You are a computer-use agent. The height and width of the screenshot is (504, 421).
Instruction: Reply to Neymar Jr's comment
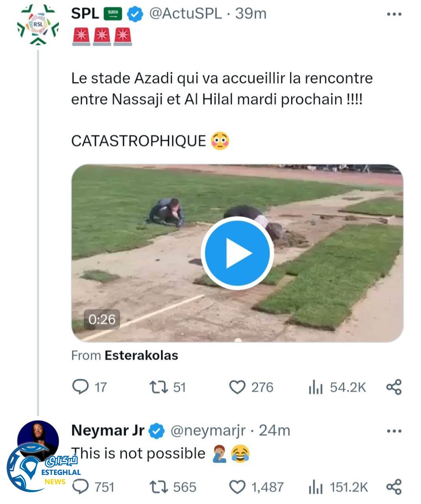click(81, 487)
